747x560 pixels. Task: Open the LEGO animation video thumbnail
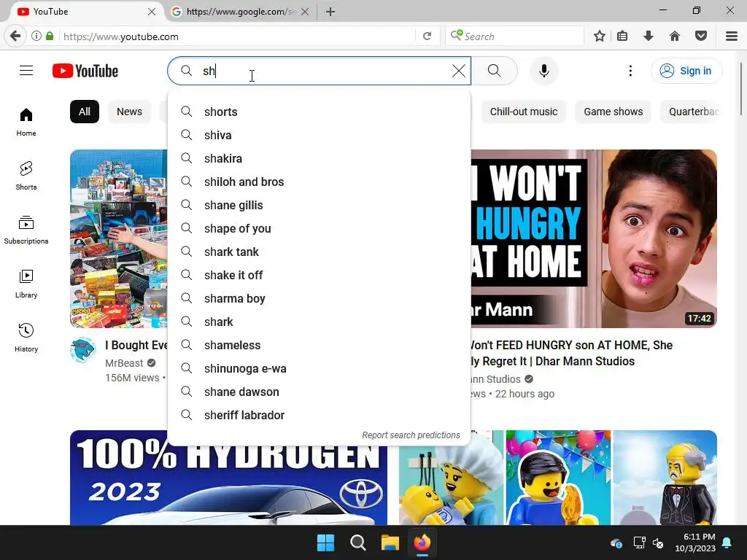558,478
